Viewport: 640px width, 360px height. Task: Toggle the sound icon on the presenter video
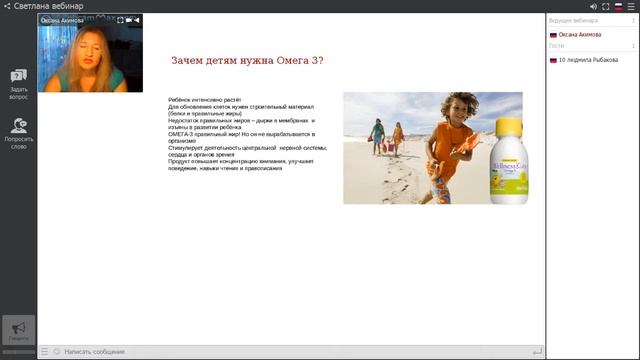click(x=137, y=20)
